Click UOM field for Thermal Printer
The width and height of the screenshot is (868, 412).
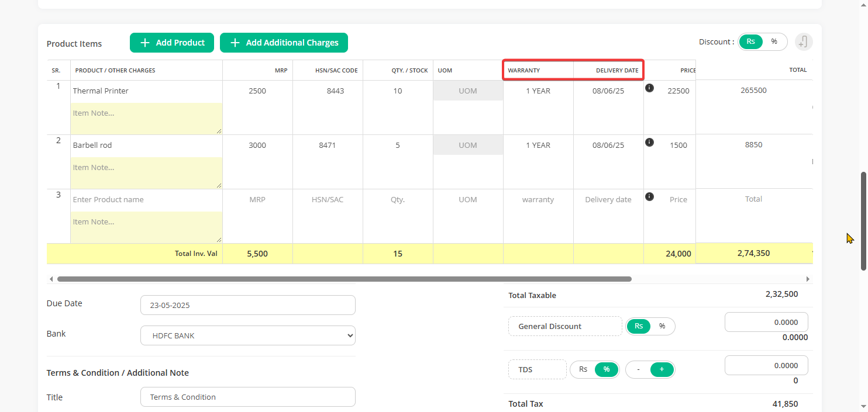(x=468, y=91)
